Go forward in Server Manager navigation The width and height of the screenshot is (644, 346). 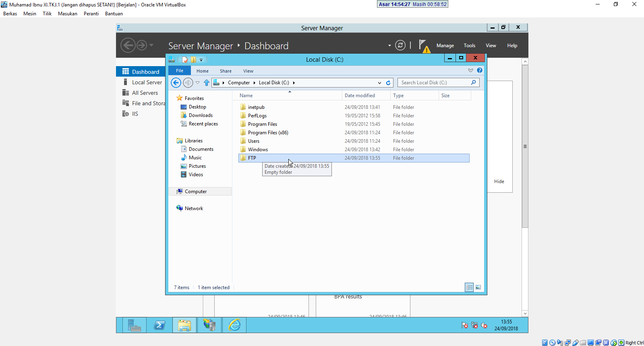pyautogui.click(x=142, y=45)
